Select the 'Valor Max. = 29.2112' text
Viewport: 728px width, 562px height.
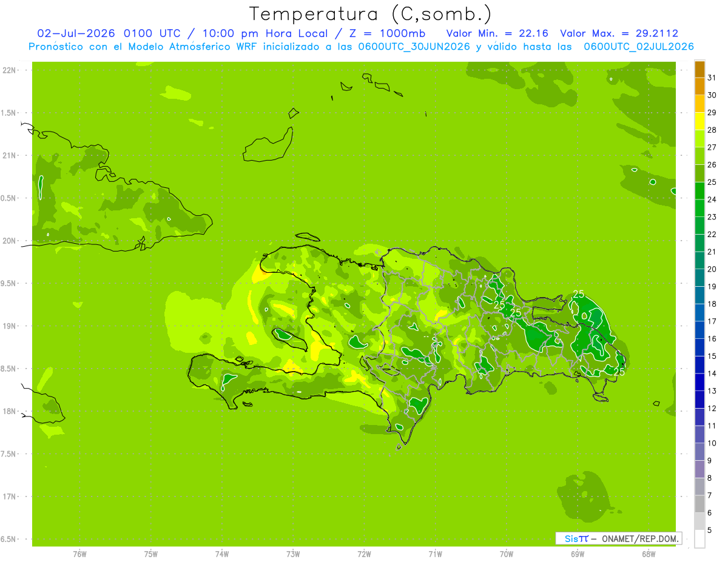(x=619, y=33)
